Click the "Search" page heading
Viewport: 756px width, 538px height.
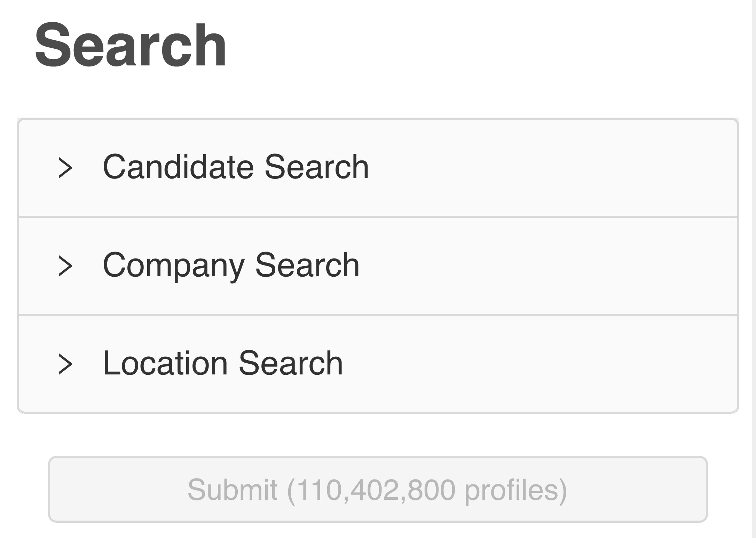(131, 45)
